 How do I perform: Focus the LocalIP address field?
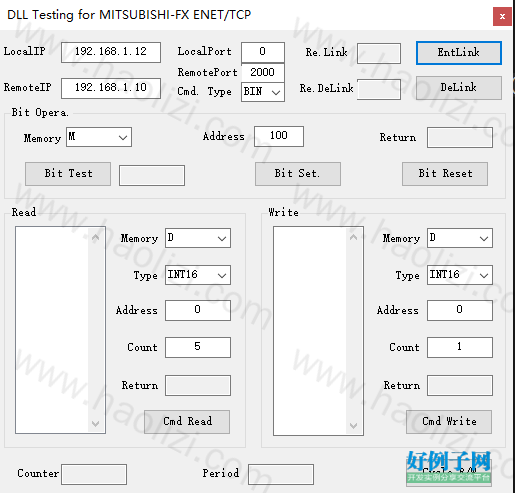coord(111,52)
